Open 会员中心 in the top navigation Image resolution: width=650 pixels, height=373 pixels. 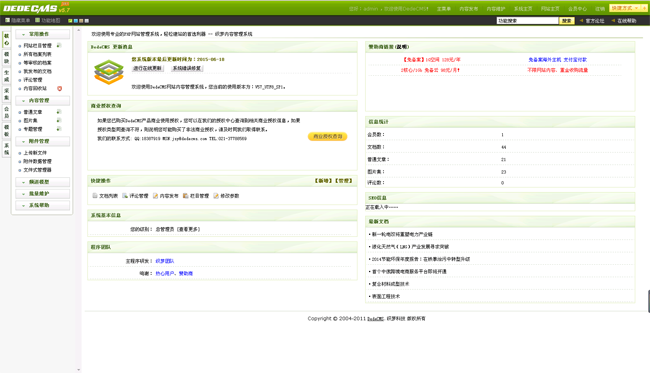click(x=577, y=9)
